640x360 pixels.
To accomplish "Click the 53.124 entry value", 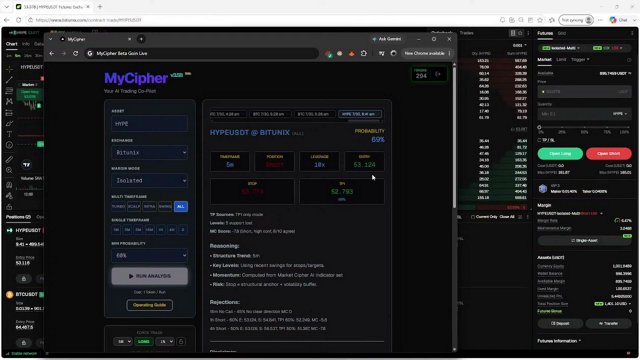I will pos(364,165).
